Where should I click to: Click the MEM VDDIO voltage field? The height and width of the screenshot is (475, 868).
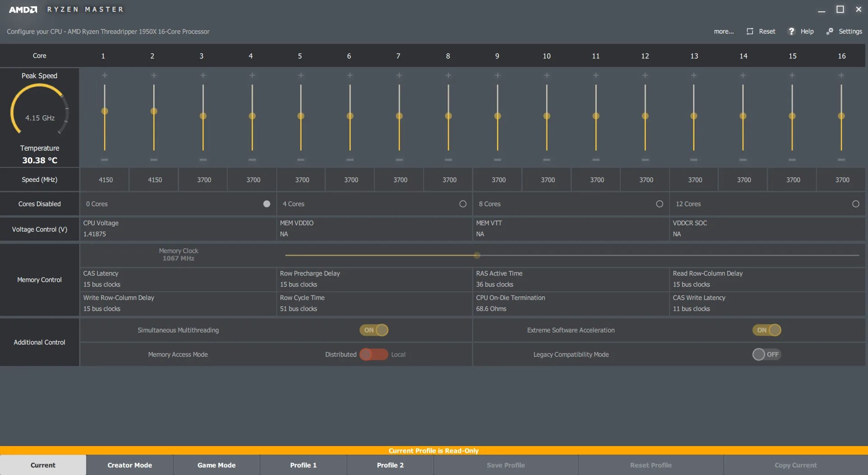point(374,229)
